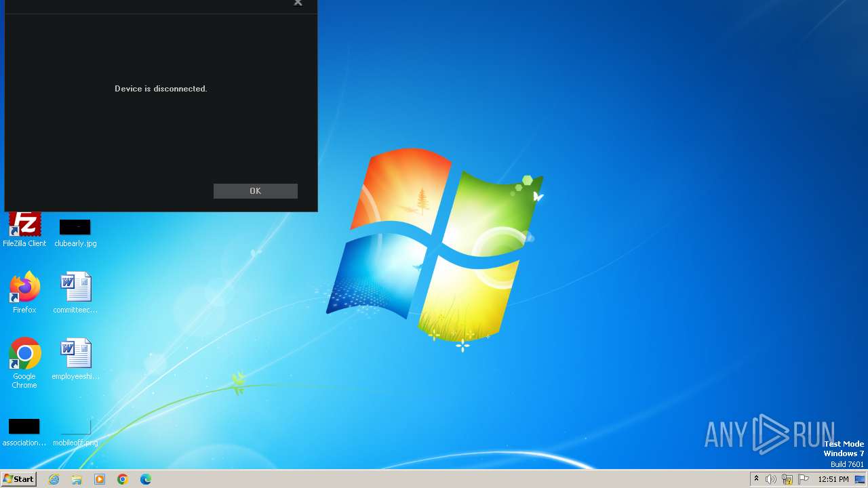Open Chrome from the taskbar

[123, 479]
